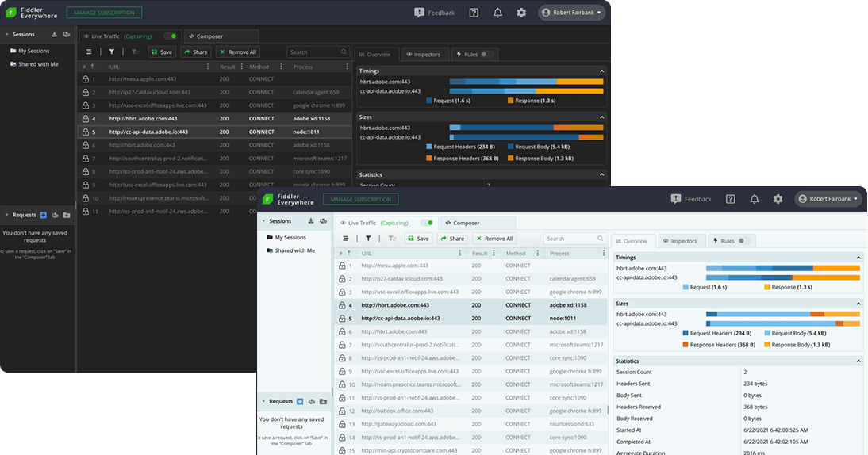868x455 pixels.
Task: Click import sessions icon in dark window Sessions header
Action: click(54, 34)
